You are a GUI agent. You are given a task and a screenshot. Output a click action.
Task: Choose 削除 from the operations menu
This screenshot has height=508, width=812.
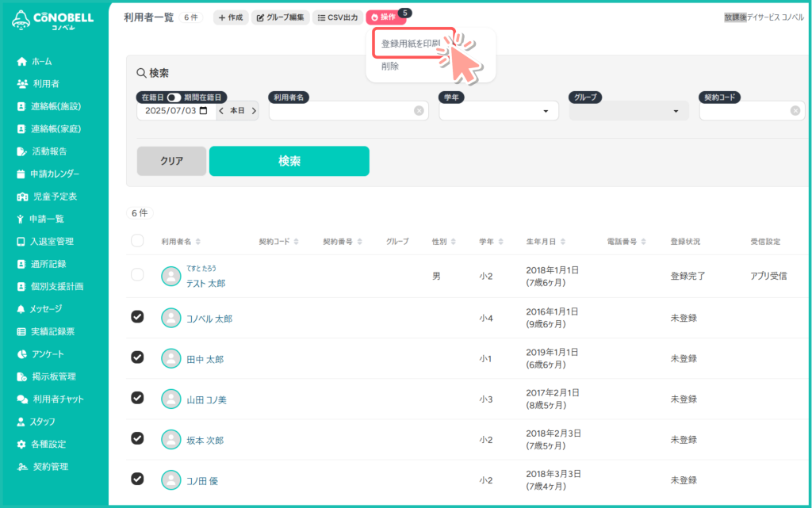390,67
